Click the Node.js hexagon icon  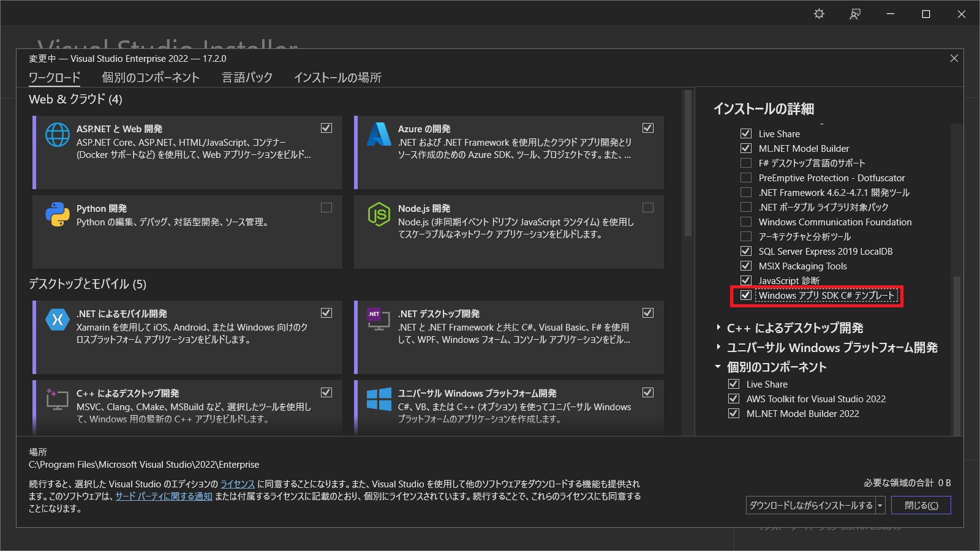coord(379,214)
